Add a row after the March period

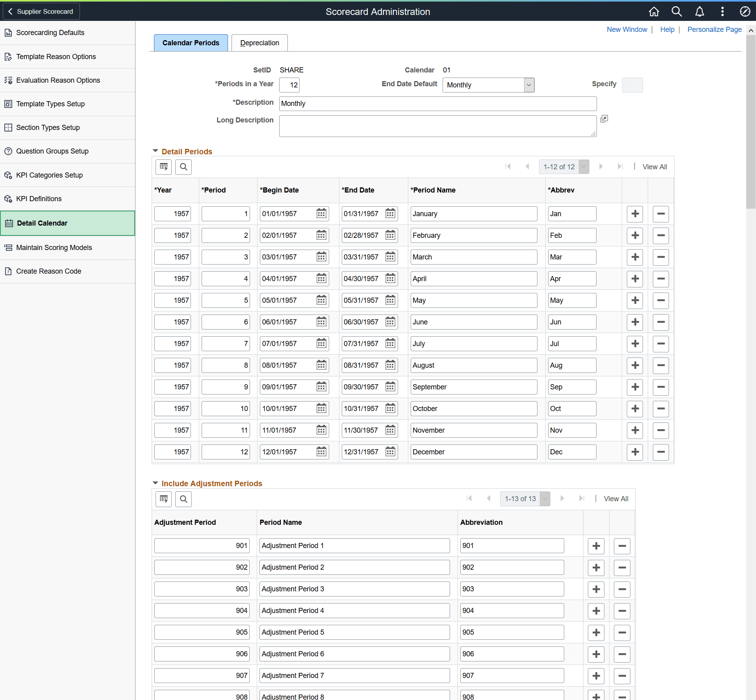(635, 257)
